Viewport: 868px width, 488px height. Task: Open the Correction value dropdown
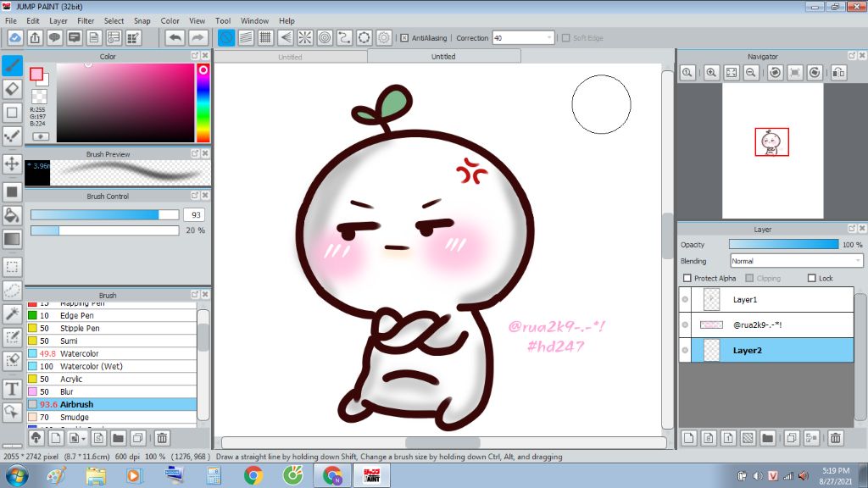click(x=549, y=37)
